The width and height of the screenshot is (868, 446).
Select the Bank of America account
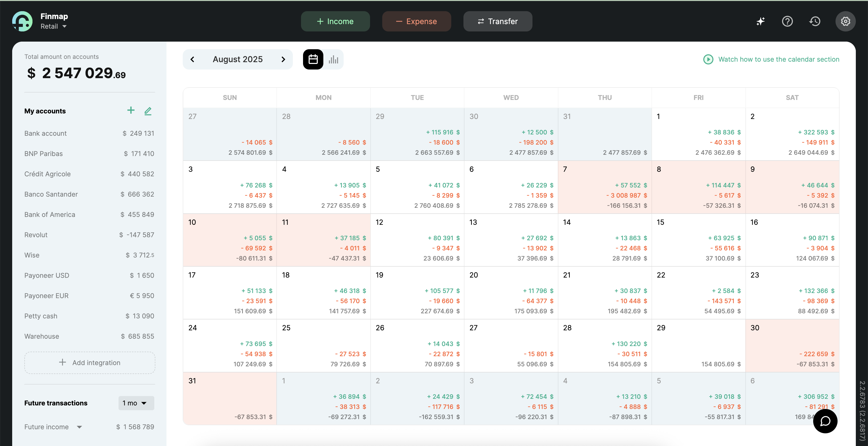click(89, 215)
